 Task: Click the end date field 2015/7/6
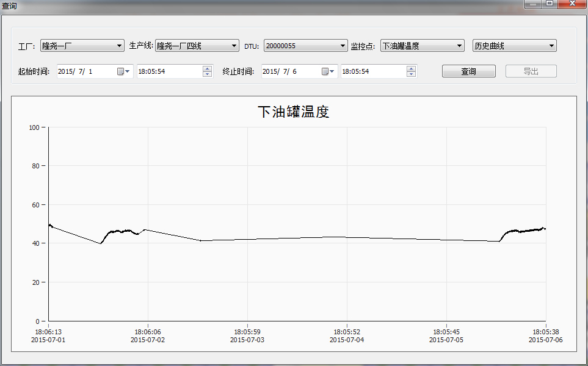pyautogui.click(x=290, y=71)
